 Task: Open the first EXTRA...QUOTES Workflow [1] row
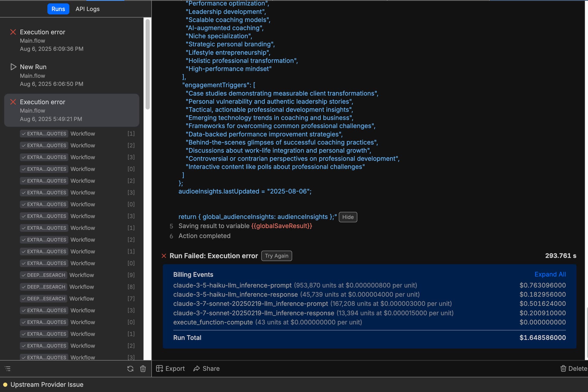pyautogui.click(x=77, y=134)
